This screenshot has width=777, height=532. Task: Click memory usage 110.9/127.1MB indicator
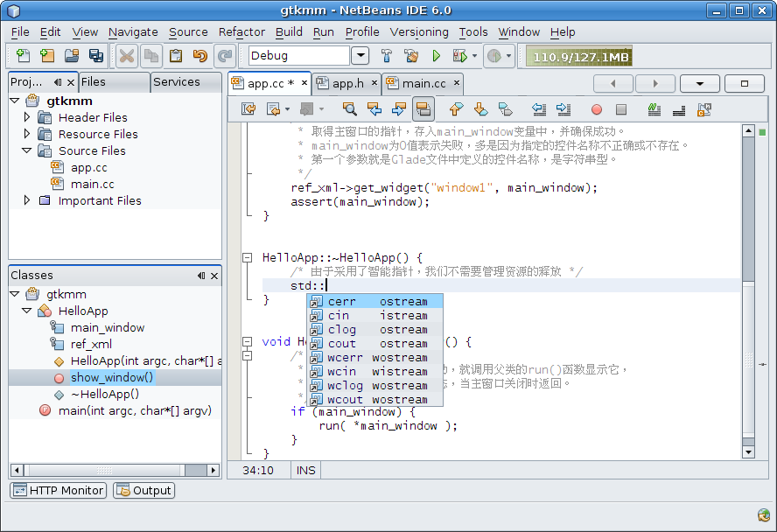pyautogui.click(x=581, y=57)
